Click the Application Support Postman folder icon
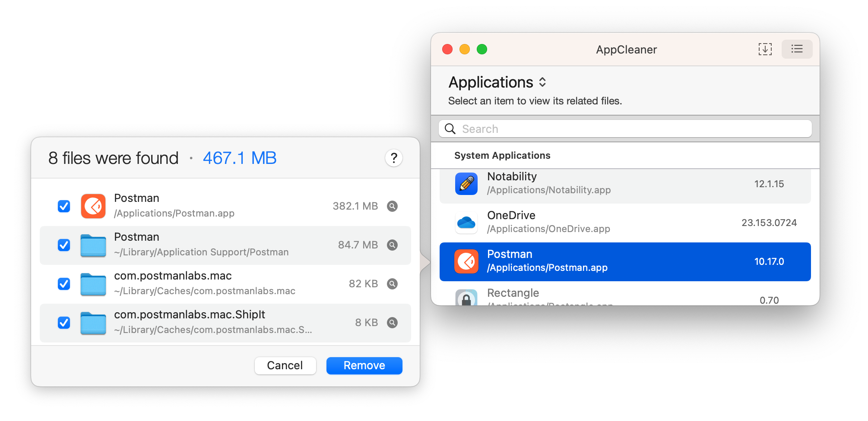868x421 pixels. 93,245
